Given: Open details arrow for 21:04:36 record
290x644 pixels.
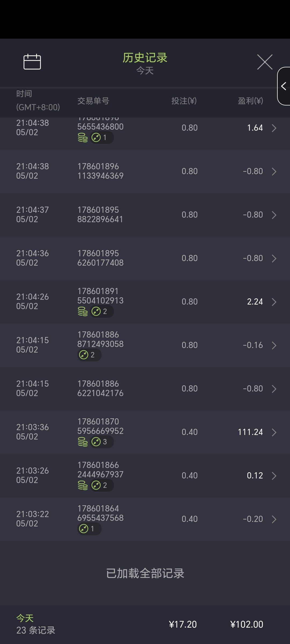Looking at the screenshot, I should click(274, 258).
